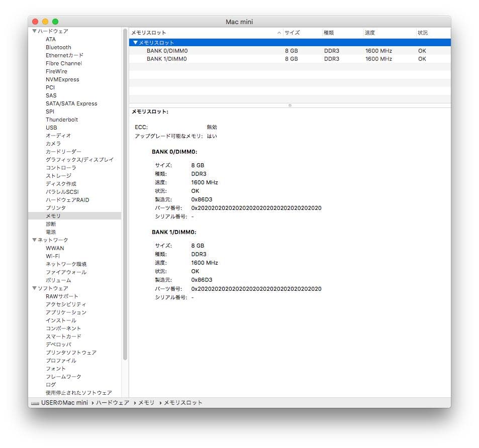Select オーディオ in the sidebar
The height and width of the screenshot is (448, 479).
(x=58, y=136)
